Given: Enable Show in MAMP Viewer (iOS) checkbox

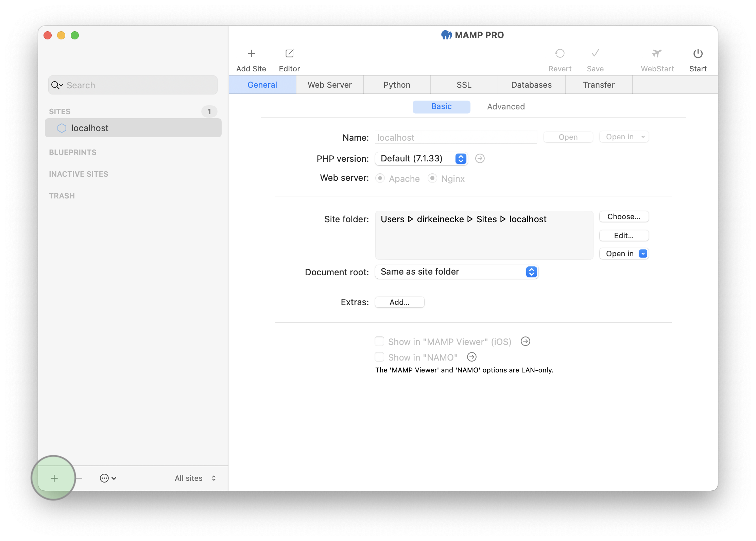Looking at the screenshot, I should pyautogui.click(x=379, y=341).
